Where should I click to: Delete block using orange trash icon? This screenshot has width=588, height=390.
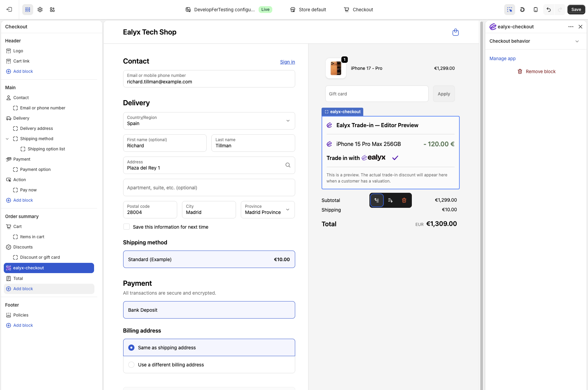point(404,200)
